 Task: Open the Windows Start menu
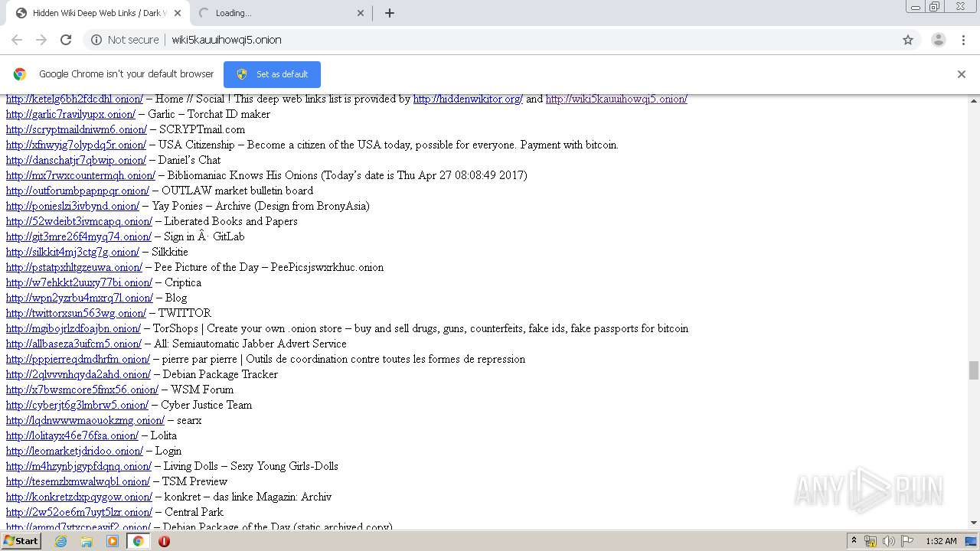tap(21, 541)
